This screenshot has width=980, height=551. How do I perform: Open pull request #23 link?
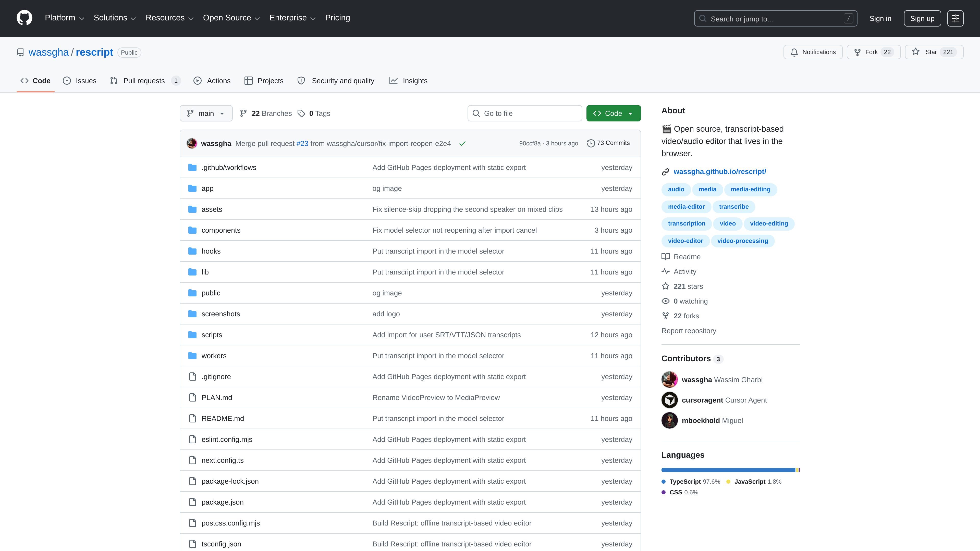pyautogui.click(x=302, y=143)
